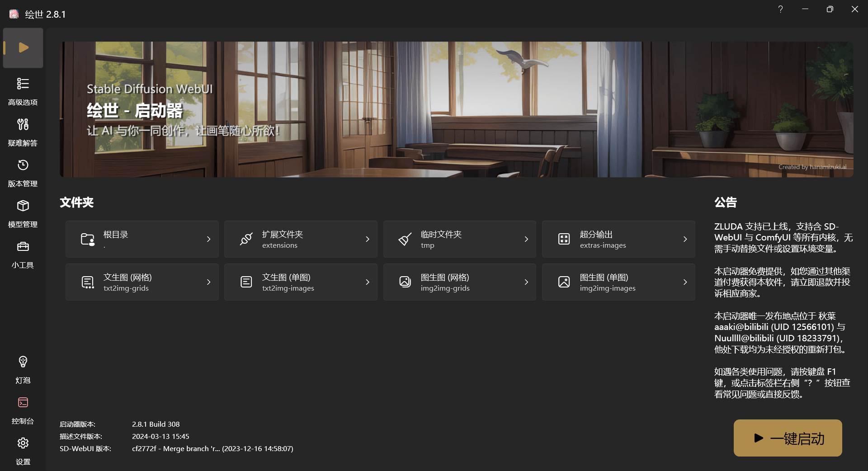Open the 根目录 root folder card

[x=142, y=239]
